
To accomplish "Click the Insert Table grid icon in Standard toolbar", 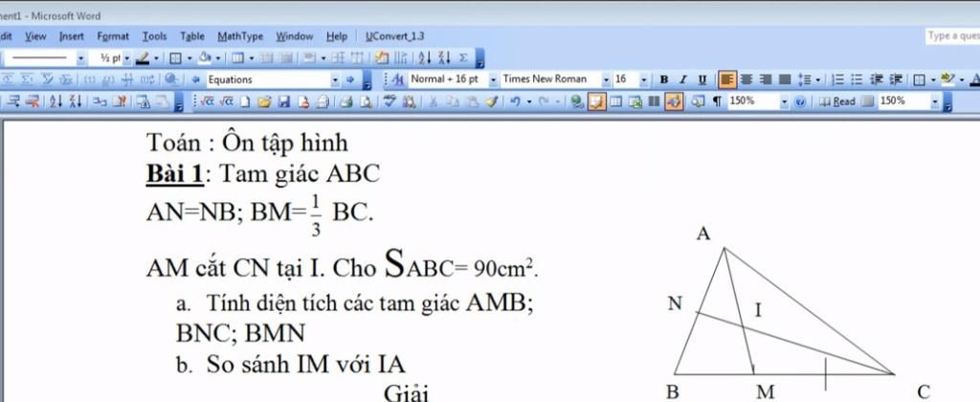I will [615, 100].
